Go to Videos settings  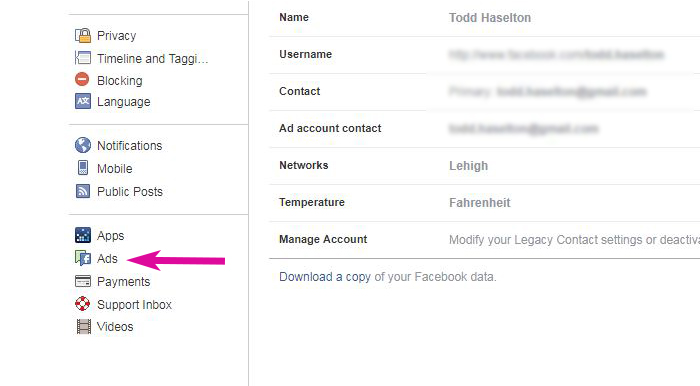pyautogui.click(x=115, y=327)
